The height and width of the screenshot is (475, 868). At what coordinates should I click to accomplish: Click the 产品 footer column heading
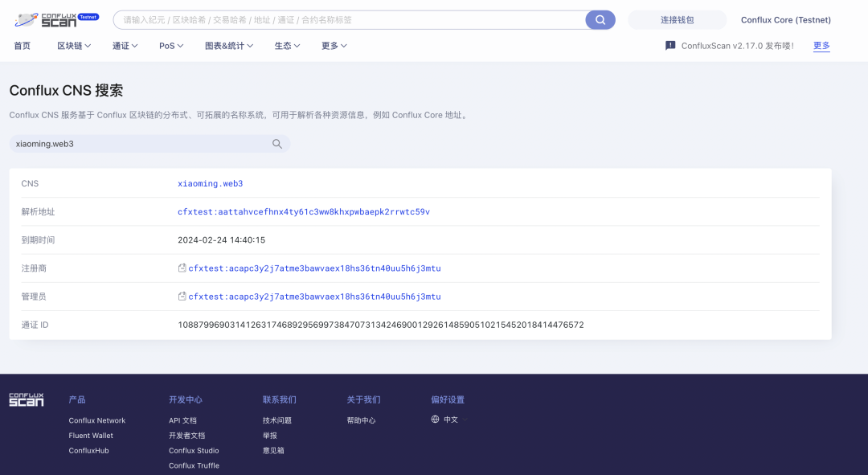click(x=77, y=399)
